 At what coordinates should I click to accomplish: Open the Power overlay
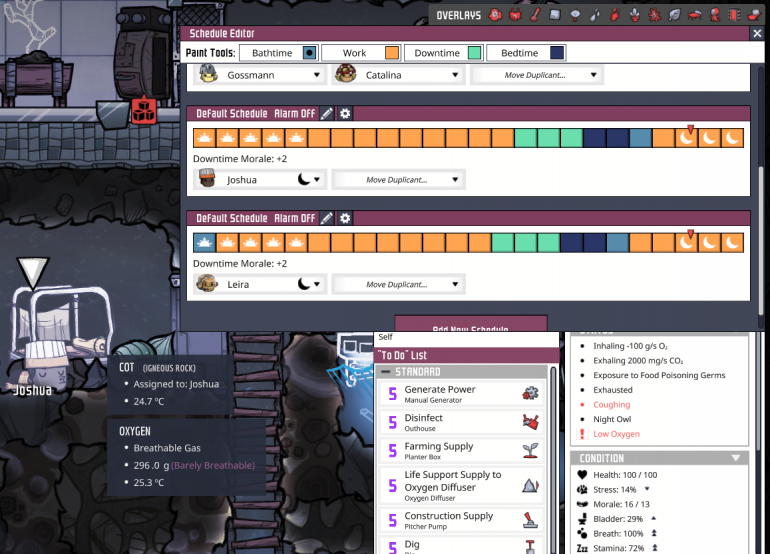tap(515, 15)
